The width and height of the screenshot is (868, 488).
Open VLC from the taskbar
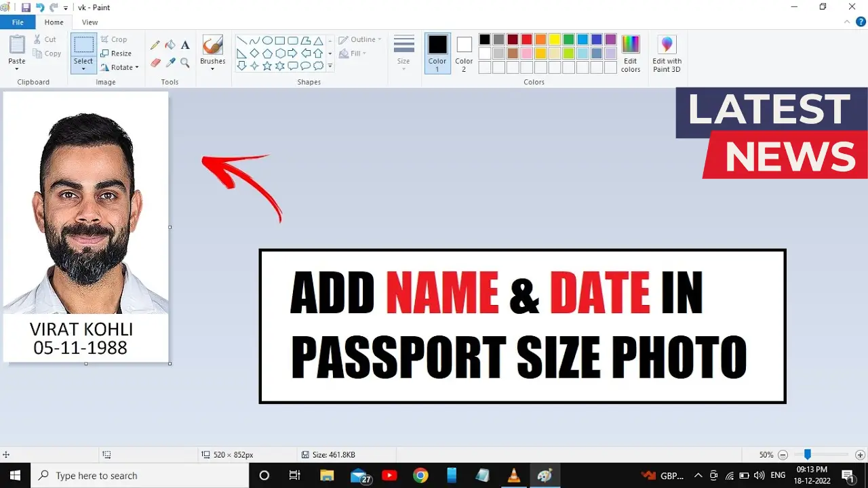[514, 476]
